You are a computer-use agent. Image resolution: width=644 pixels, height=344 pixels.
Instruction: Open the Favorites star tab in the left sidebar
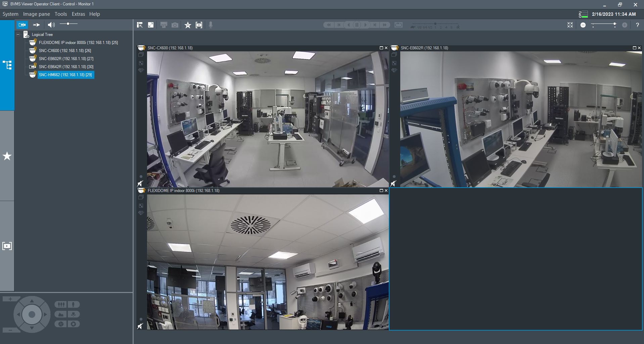coord(7,156)
